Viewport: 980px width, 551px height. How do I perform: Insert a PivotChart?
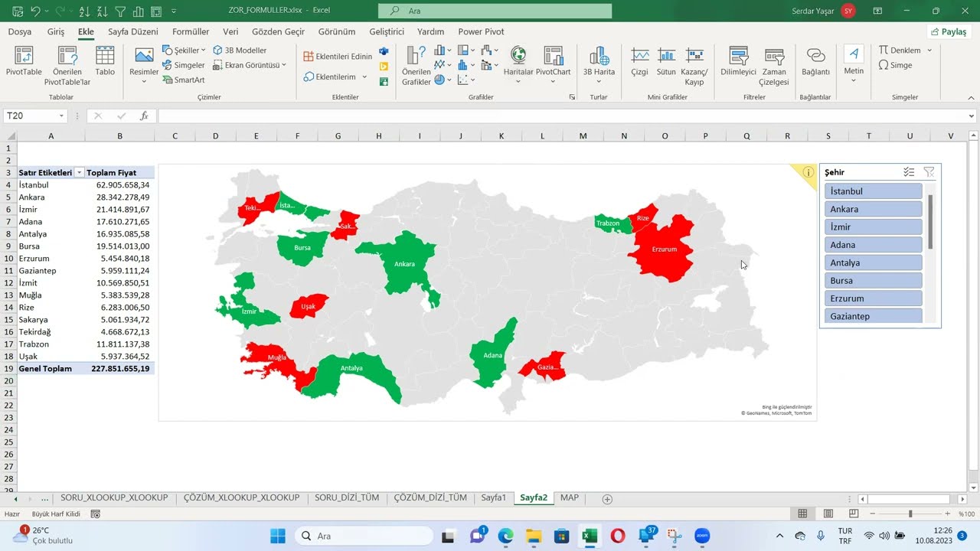point(553,65)
